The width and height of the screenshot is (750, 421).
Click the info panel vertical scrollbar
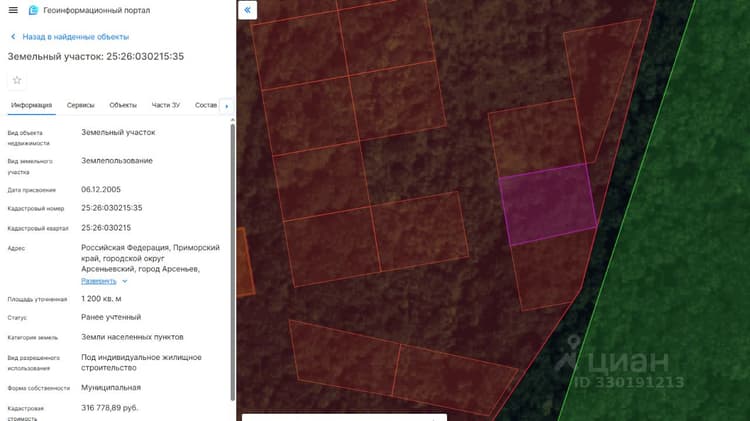click(232, 262)
